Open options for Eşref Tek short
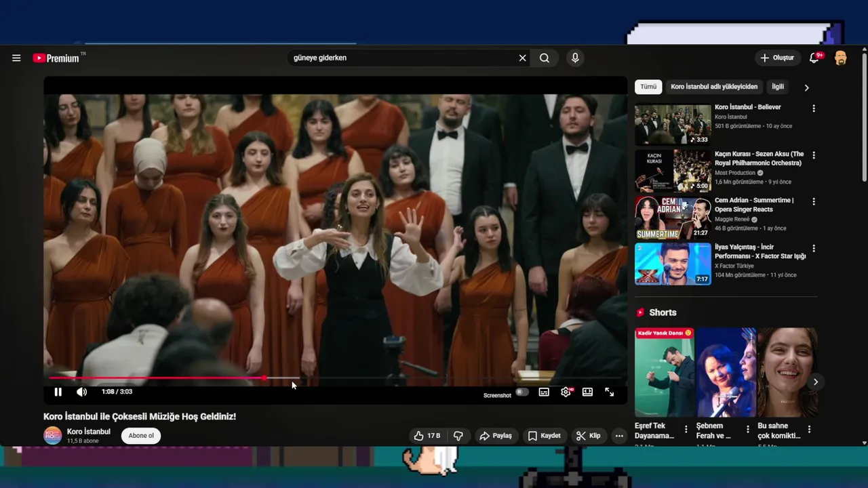Image resolution: width=868 pixels, height=488 pixels. tap(686, 429)
